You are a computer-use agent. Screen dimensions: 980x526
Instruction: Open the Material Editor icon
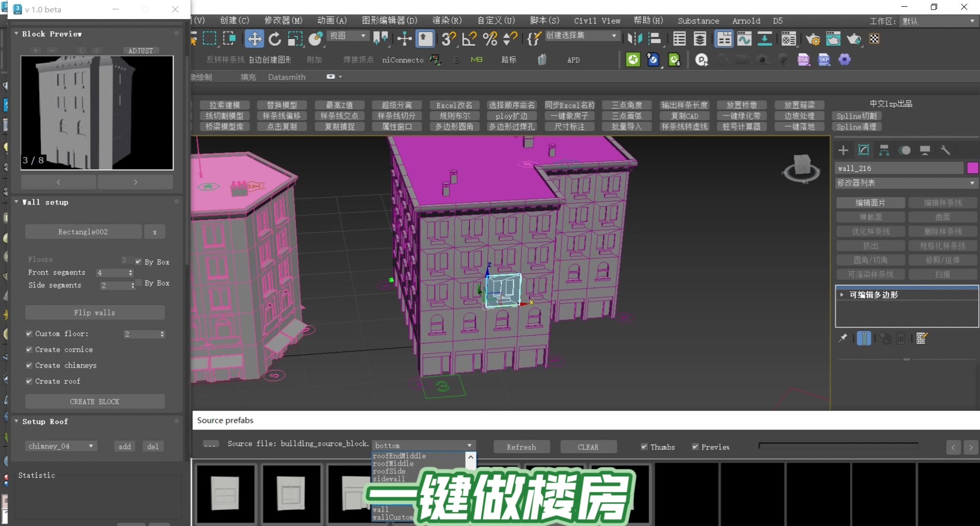coord(789,39)
